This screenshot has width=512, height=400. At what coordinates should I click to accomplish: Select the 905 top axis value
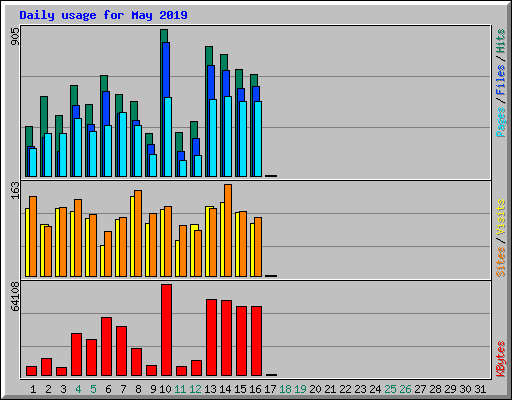tap(15, 36)
